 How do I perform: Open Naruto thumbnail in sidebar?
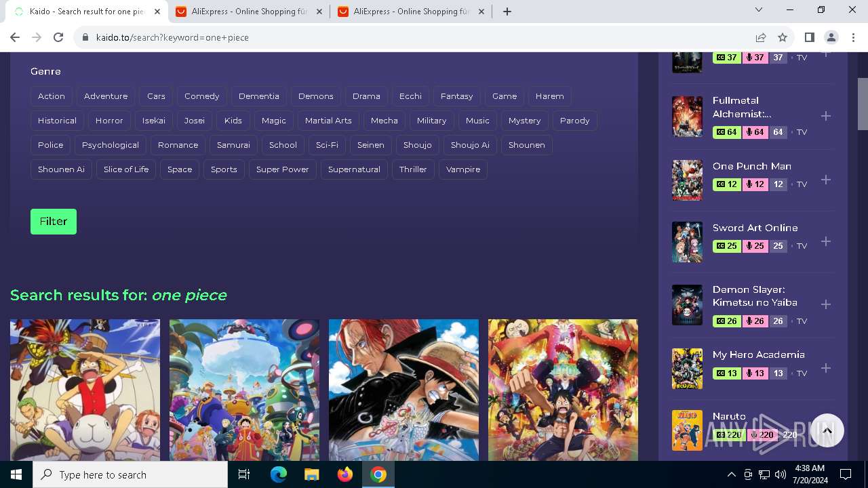coord(687,430)
